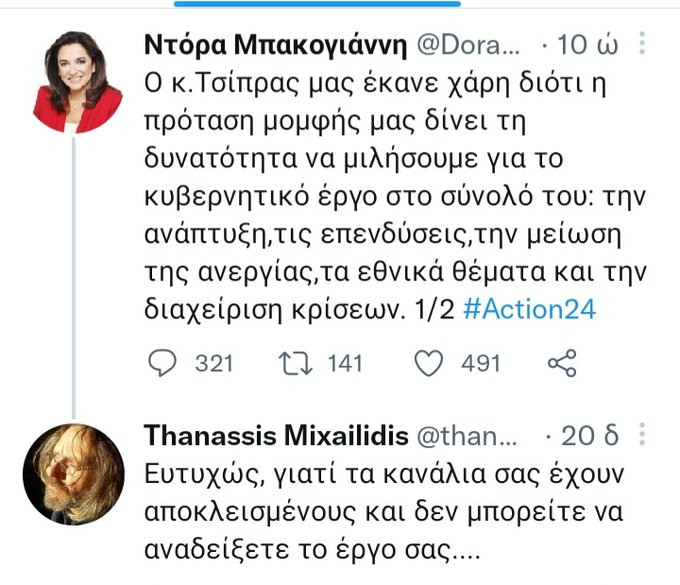Open the @Dora... handle
The height and width of the screenshot is (585, 680).
(463, 46)
